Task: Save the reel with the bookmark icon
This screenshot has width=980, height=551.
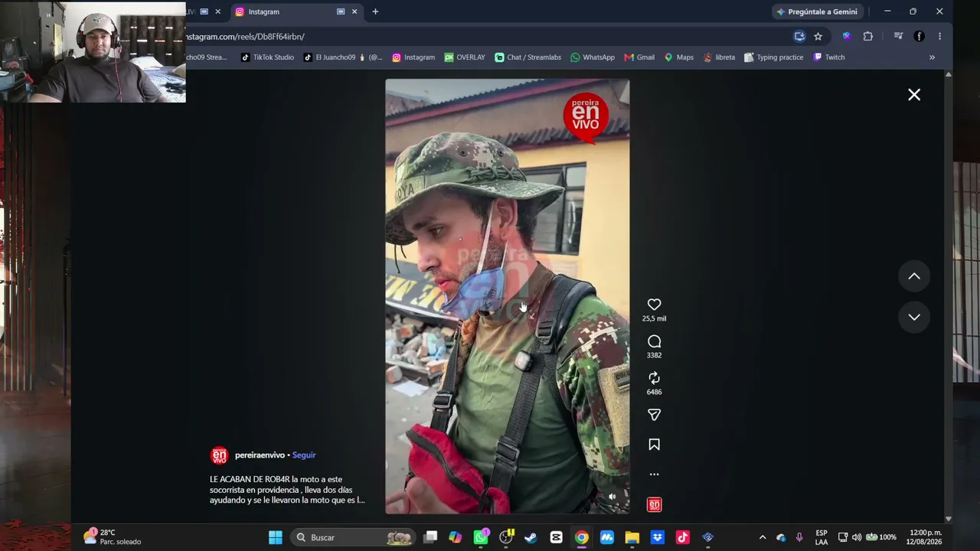Action: (x=654, y=445)
